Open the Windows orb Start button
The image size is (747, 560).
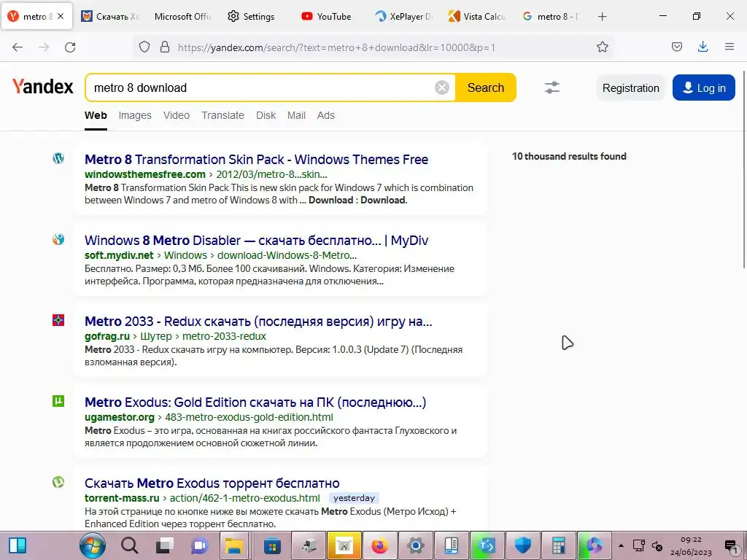tap(93, 545)
